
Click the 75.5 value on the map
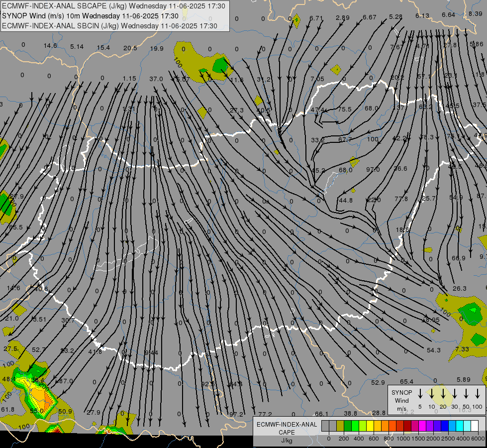pos(345,109)
